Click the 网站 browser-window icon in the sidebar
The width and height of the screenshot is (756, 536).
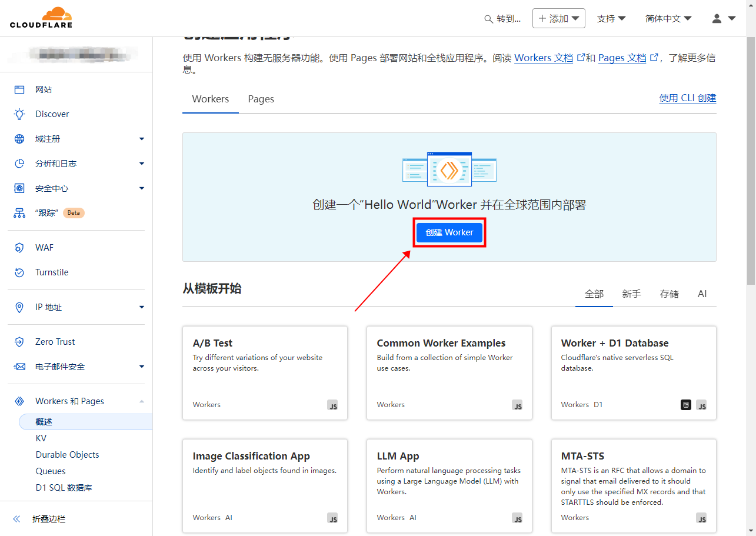tap(19, 89)
